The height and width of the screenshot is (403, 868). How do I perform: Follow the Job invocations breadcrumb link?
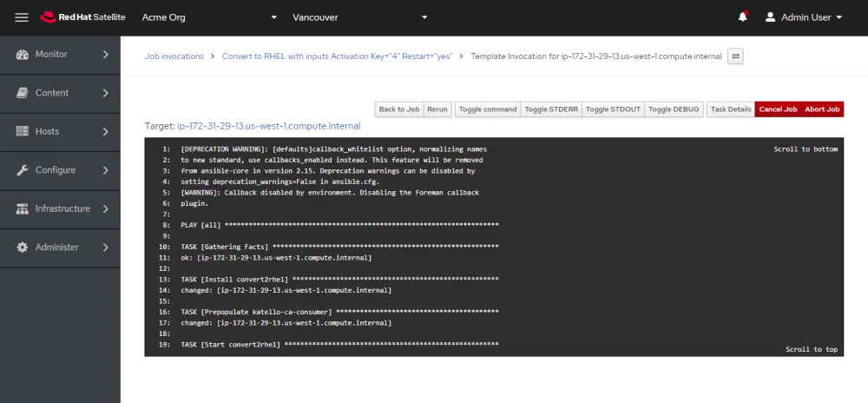tap(174, 56)
